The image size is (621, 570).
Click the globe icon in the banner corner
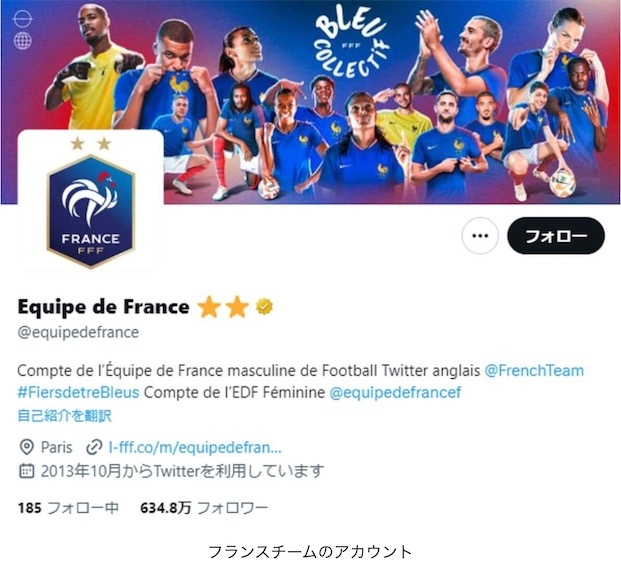click(23, 40)
